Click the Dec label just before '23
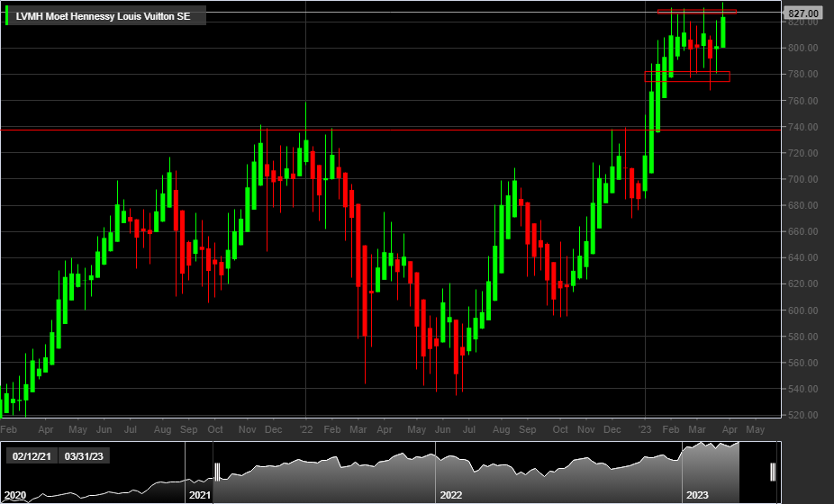 [612, 429]
